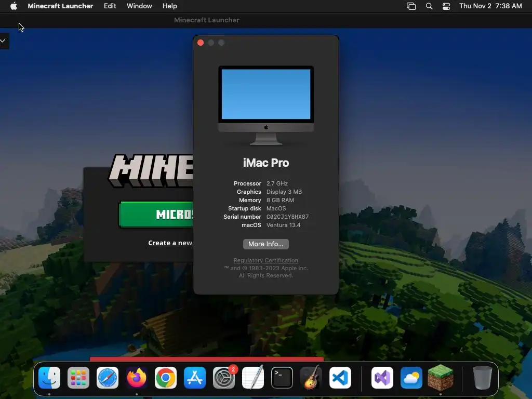Click the 8 GB RAM memory value

coord(280,200)
